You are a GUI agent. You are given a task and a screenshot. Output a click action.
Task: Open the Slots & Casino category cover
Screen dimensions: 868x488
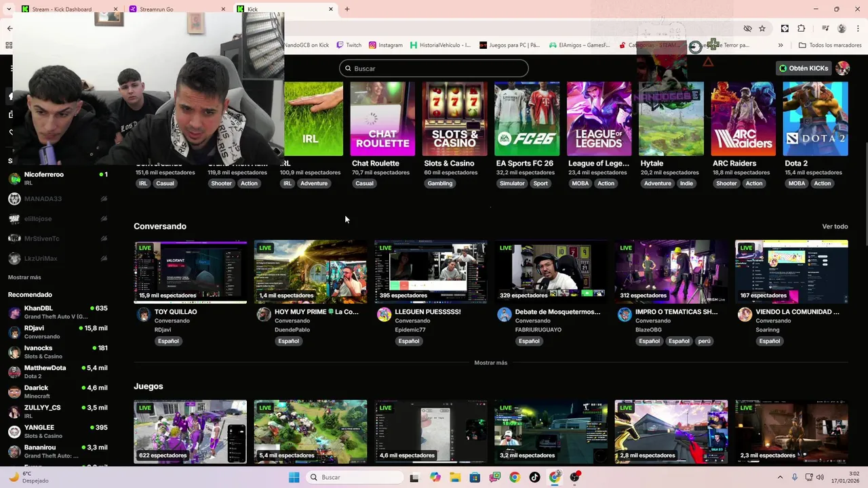coord(454,119)
